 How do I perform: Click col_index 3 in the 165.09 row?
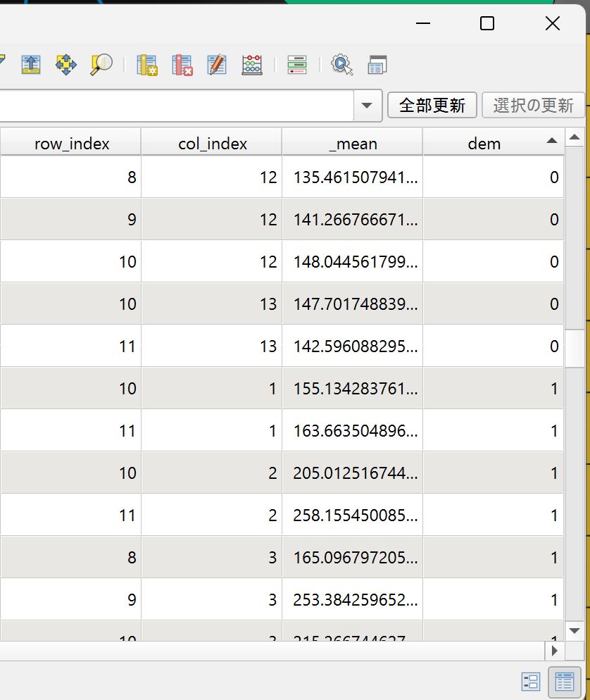[212, 558]
